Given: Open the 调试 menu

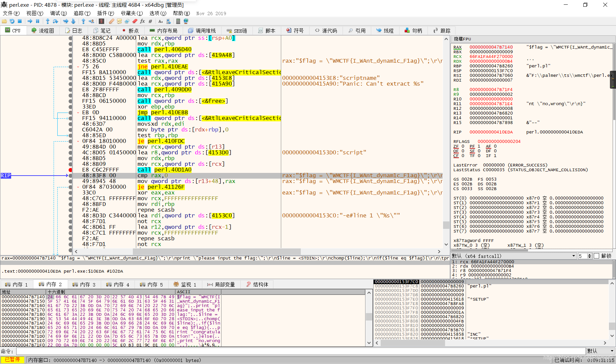Looking at the screenshot, I should coord(58,13).
